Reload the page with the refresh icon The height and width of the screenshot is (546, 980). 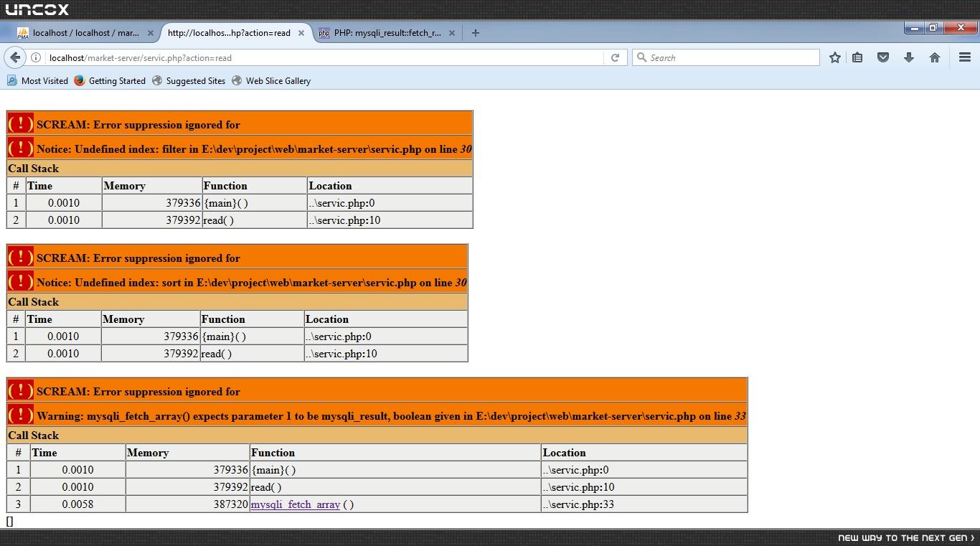click(x=615, y=57)
